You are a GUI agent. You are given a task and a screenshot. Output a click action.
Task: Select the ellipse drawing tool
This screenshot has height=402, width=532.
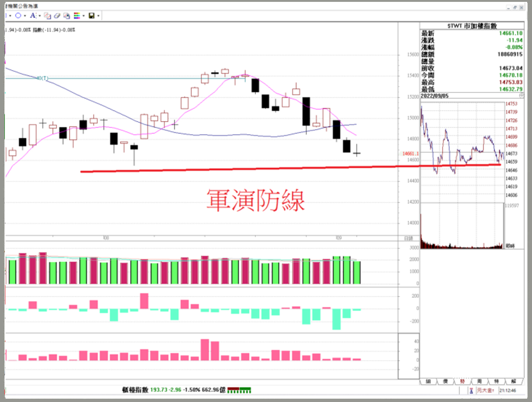pos(18,16)
